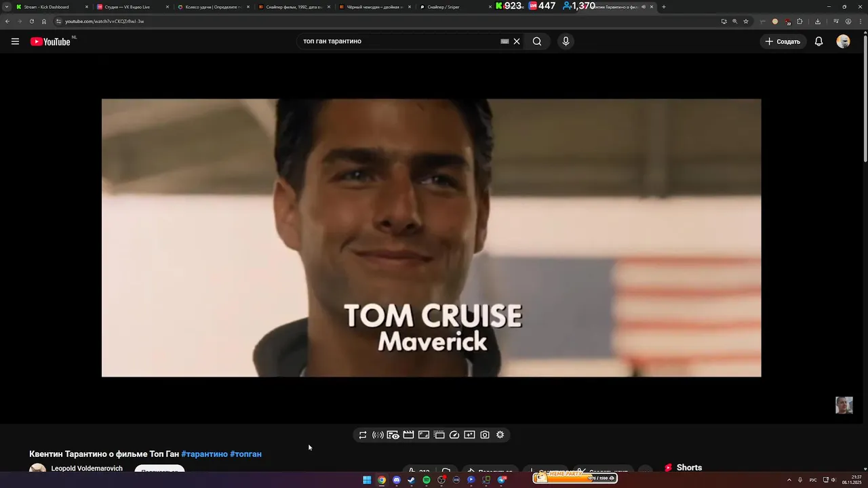868x488 pixels.
Task: Switch the РУС keyboard language indicator
Action: 813,480
